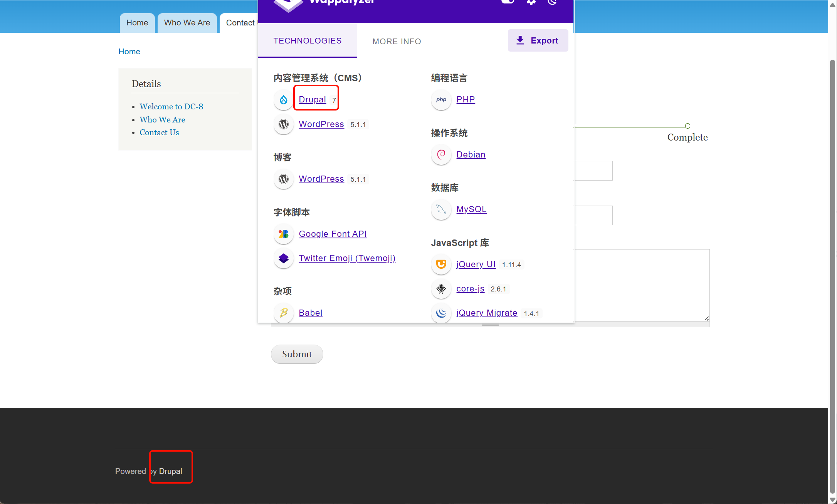Click the Twemoji diamond icon
Viewport: 837px width, 504px height.
click(x=284, y=258)
